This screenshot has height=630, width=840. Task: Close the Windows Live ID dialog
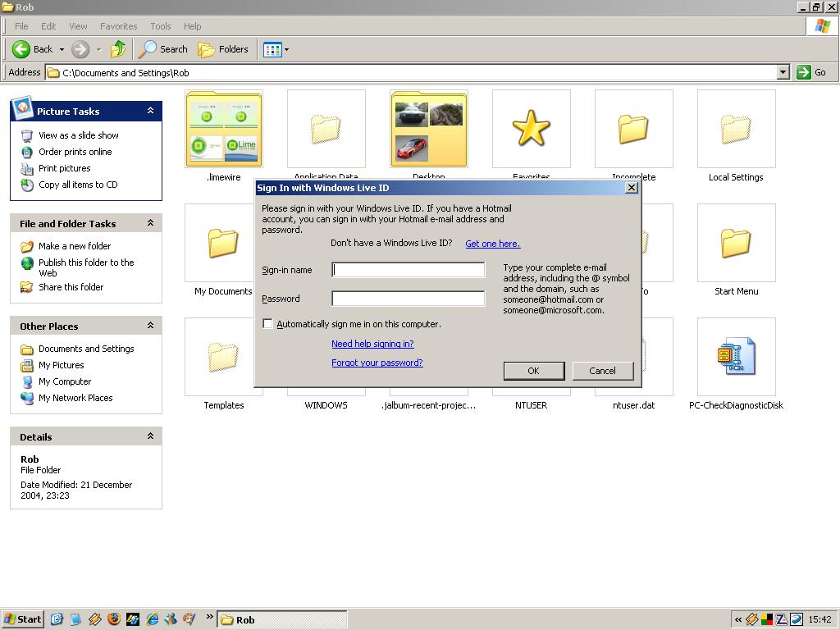click(x=632, y=188)
